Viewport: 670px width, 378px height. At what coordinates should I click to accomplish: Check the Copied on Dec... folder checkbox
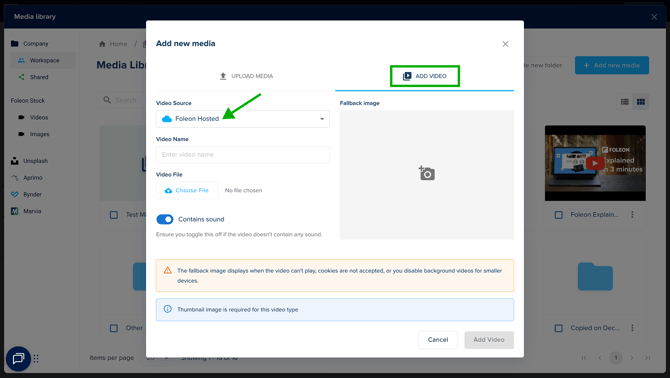click(558, 328)
